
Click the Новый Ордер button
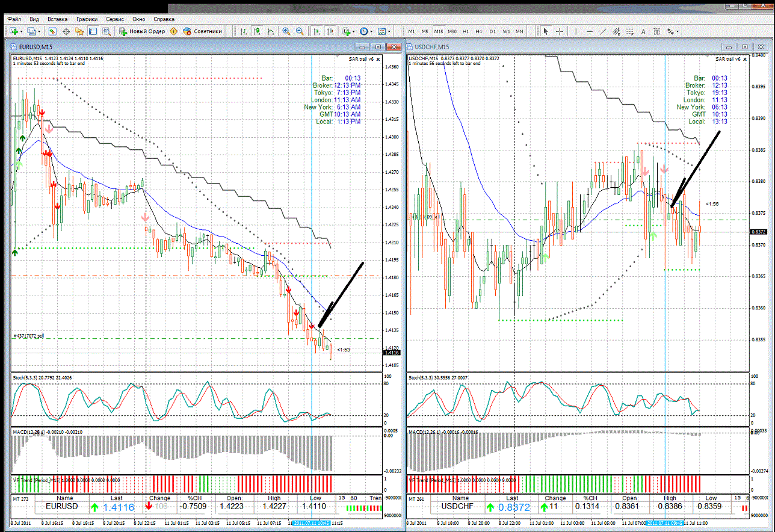coord(142,31)
